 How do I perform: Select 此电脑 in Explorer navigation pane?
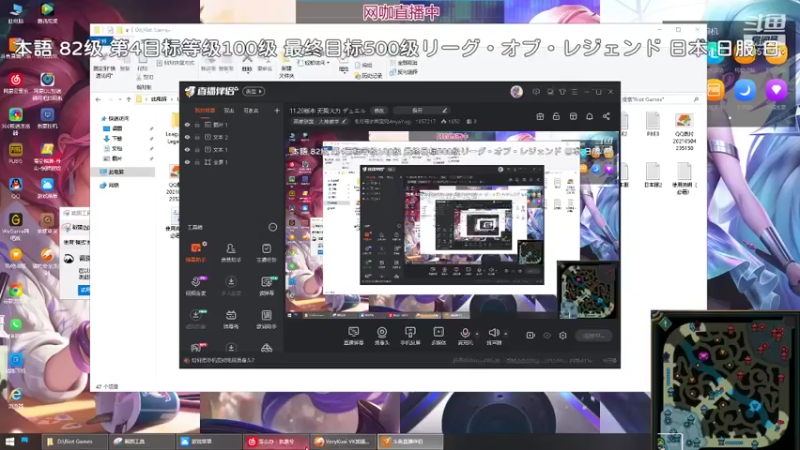click(123, 172)
